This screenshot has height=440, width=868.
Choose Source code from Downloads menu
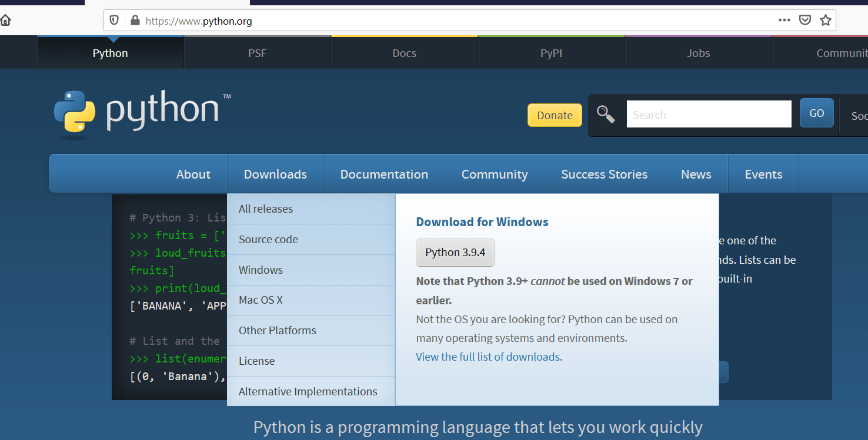(311, 239)
